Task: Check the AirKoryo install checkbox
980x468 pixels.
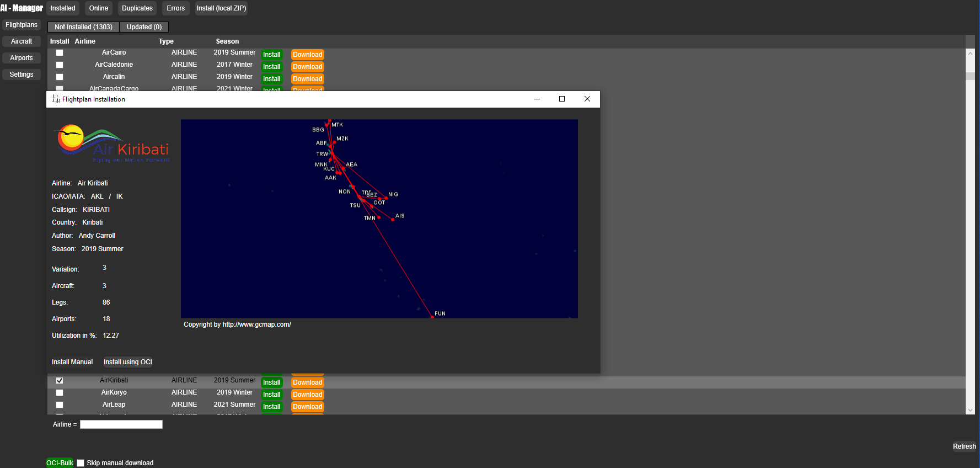Action: tap(60, 393)
